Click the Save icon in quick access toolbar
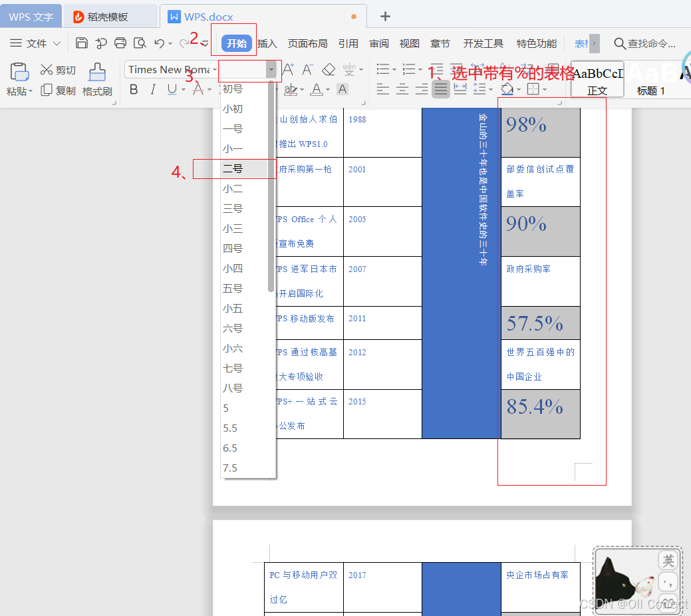 (x=82, y=43)
